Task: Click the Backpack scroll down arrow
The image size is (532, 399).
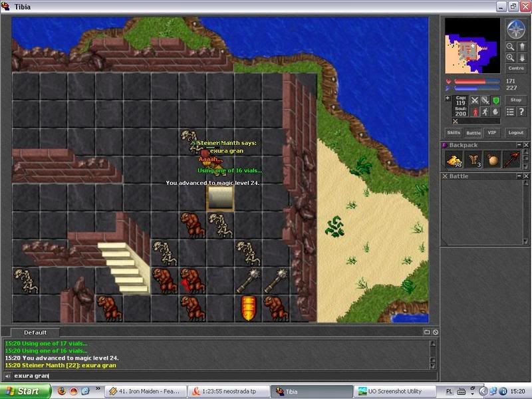Action: coord(526,167)
